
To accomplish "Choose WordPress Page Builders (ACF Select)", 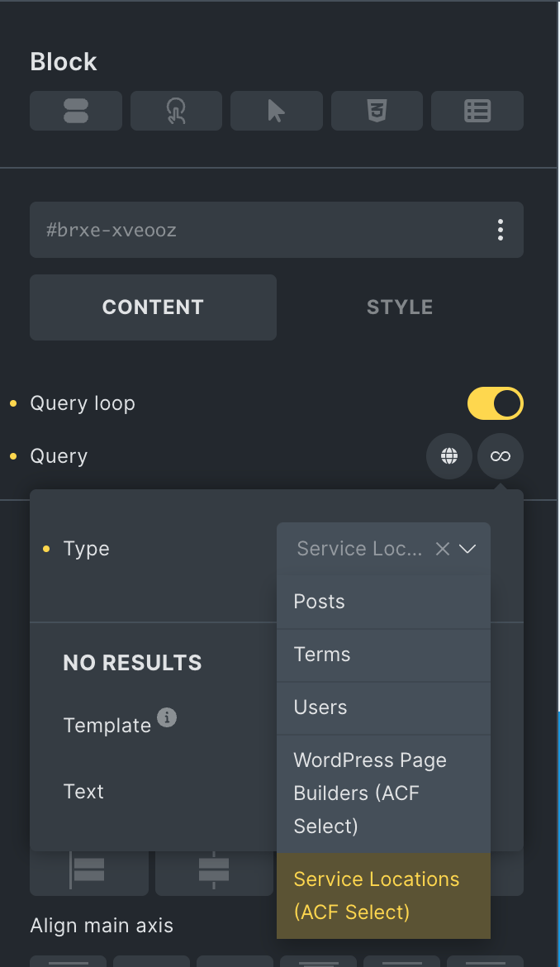I will tap(384, 793).
